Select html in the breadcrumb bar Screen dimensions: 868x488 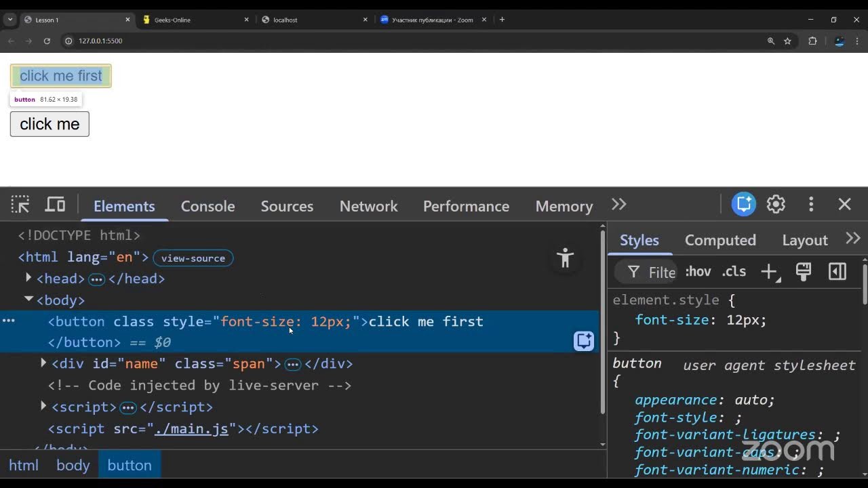[x=24, y=465]
